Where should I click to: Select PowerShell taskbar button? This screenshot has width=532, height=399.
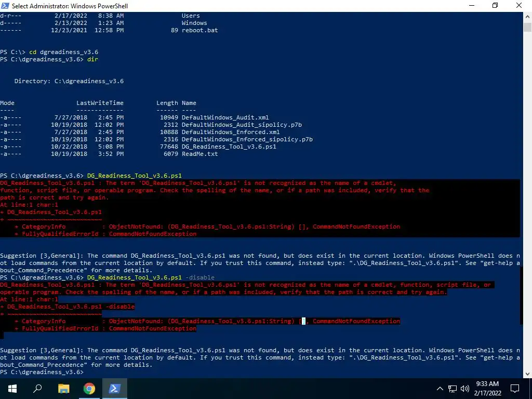(x=114, y=389)
